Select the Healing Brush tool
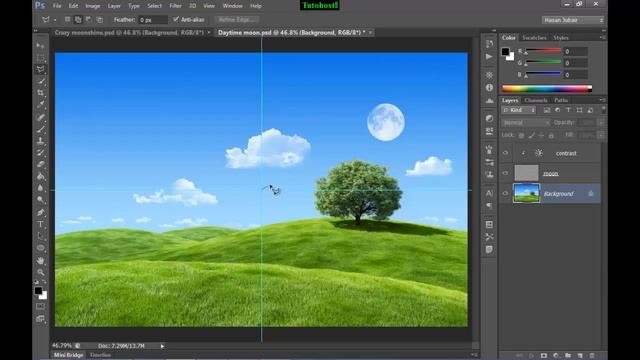640x360 pixels. point(40,118)
